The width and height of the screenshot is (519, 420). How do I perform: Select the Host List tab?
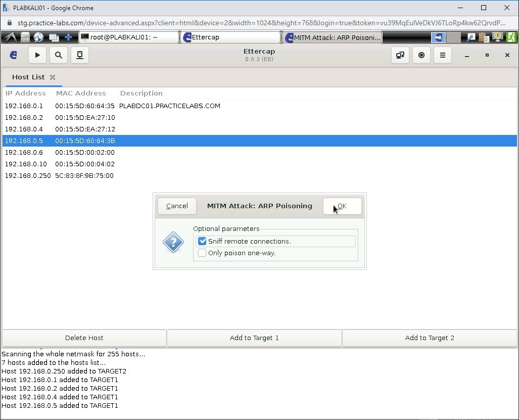[x=28, y=77]
